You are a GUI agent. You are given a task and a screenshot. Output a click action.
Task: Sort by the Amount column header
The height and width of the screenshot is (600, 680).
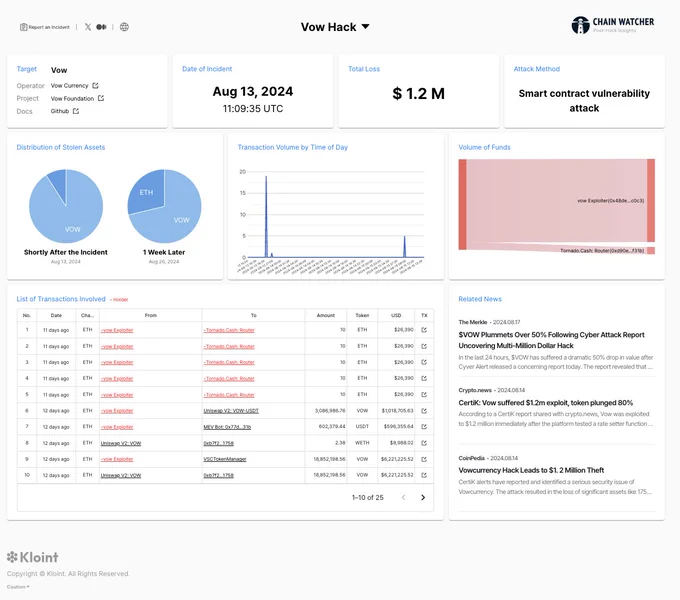[326, 315]
